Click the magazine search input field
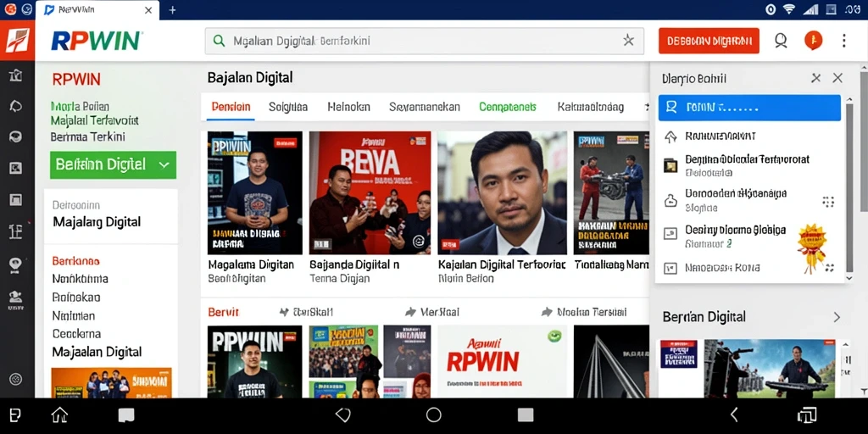Viewport: 868px width, 434px height. coord(424,41)
